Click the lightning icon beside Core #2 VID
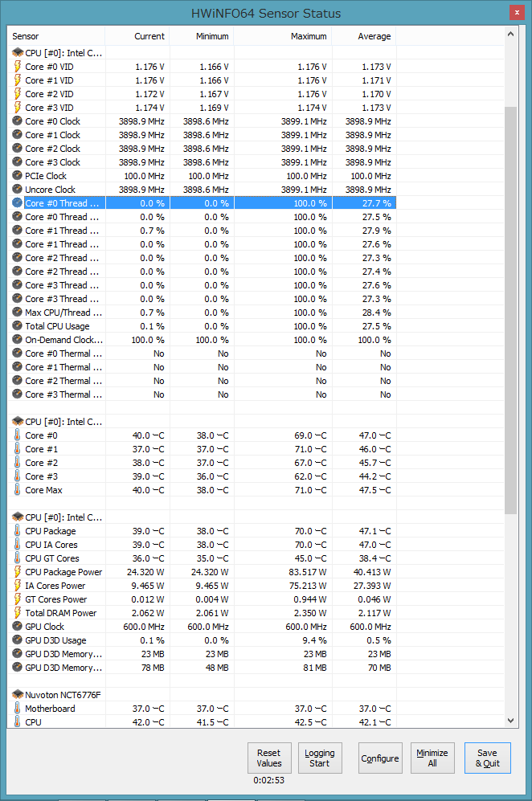532x801 pixels. [x=18, y=94]
